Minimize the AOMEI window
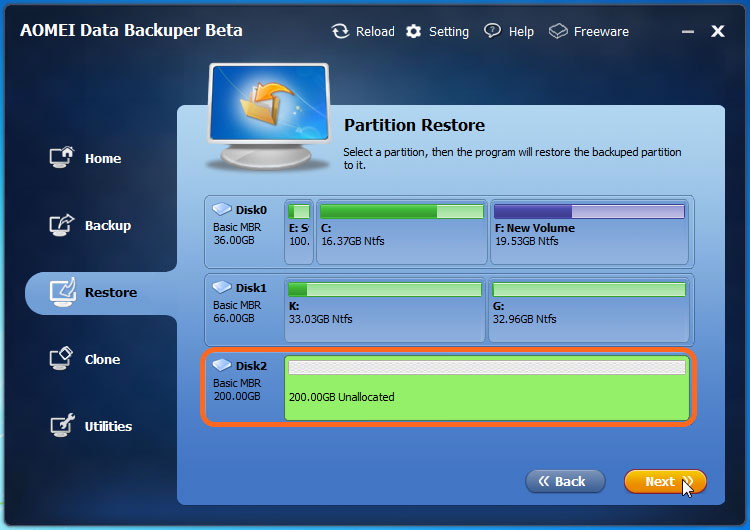This screenshot has width=750, height=530. (x=688, y=32)
